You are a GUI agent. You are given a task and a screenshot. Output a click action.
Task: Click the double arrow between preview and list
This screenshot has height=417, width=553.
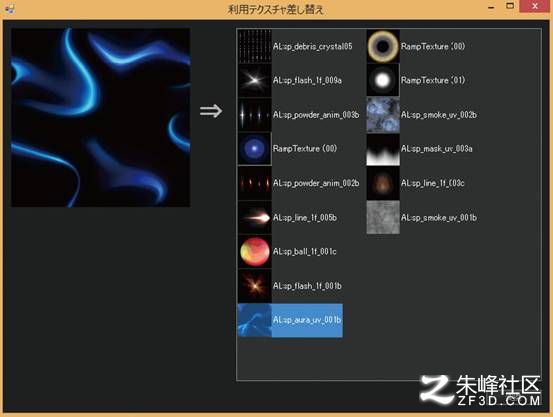[211, 111]
